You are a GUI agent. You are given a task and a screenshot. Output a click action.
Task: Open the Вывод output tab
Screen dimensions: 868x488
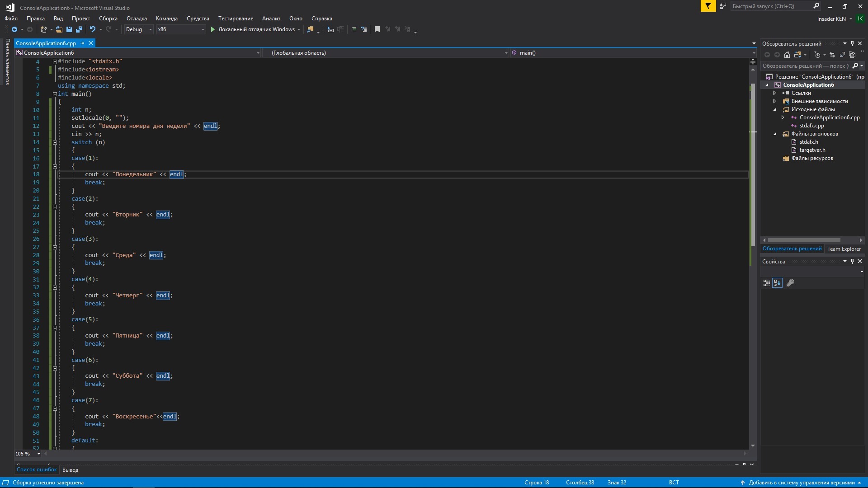70,470
